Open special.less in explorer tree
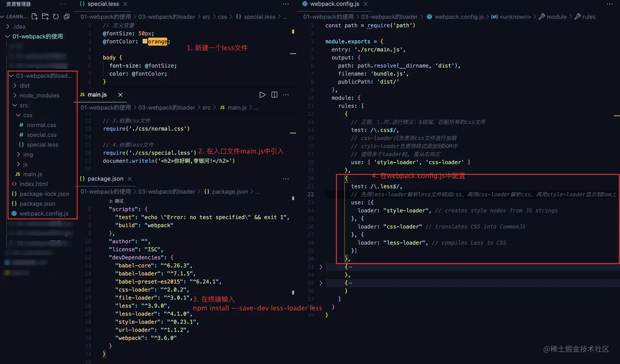 [x=42, y=145]
